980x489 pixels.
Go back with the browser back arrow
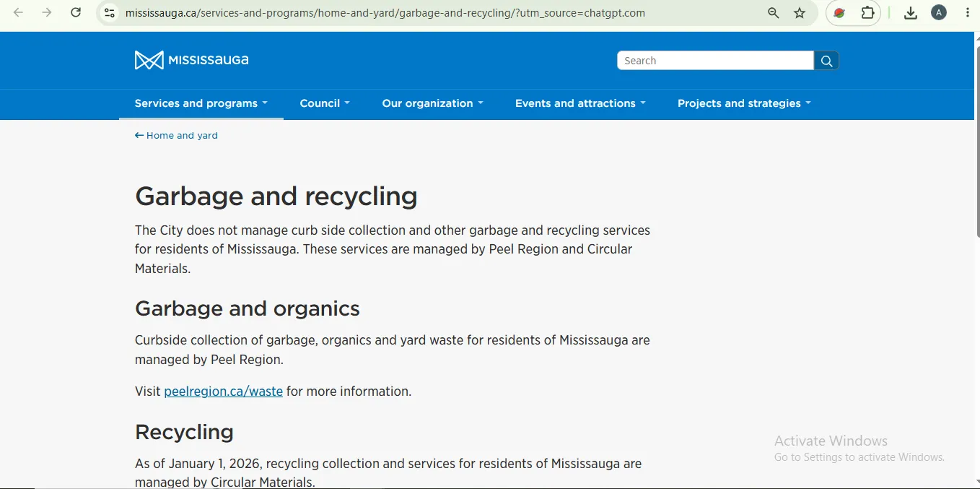[19, 13]
